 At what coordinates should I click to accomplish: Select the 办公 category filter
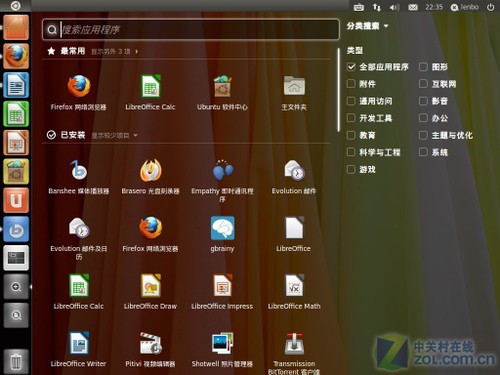pyautogui.click(x=423, y=118)
